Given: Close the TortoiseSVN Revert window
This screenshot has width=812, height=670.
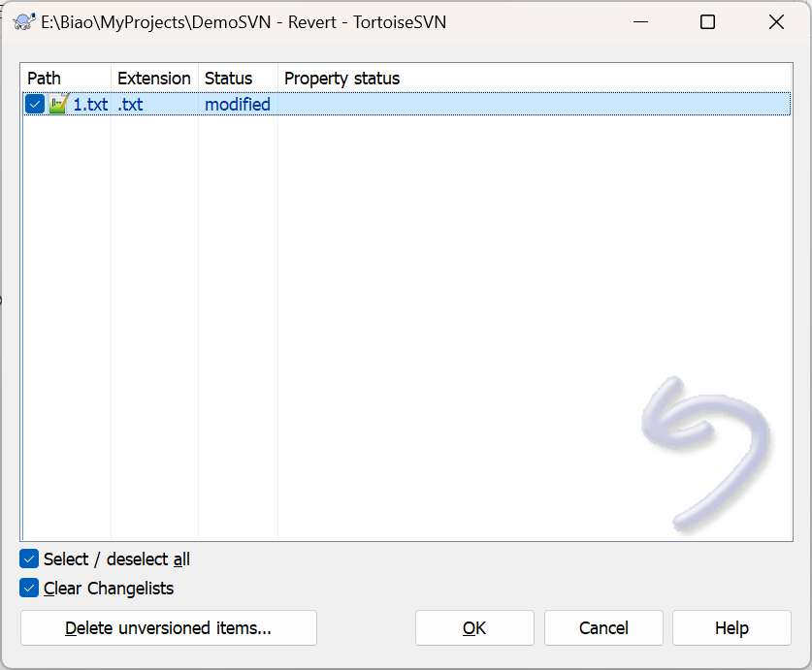Looking at the screenshot, I should tap(776, 22).
